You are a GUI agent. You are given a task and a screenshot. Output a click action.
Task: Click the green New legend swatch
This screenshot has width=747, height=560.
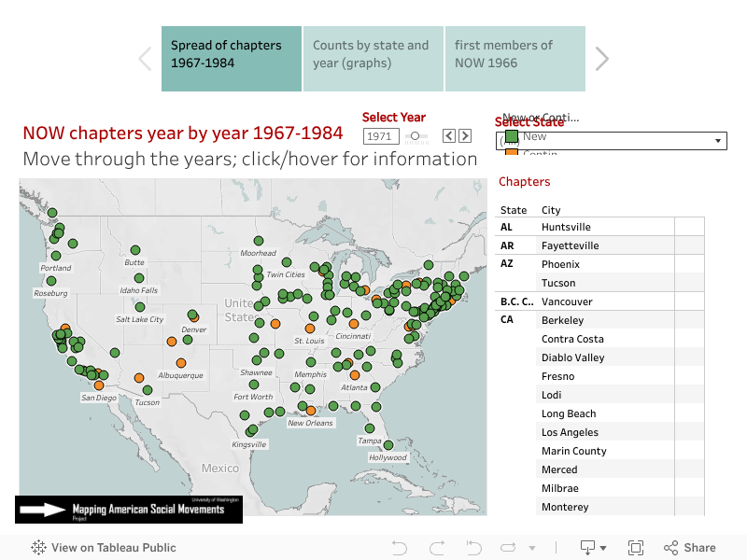pos(512,136)
